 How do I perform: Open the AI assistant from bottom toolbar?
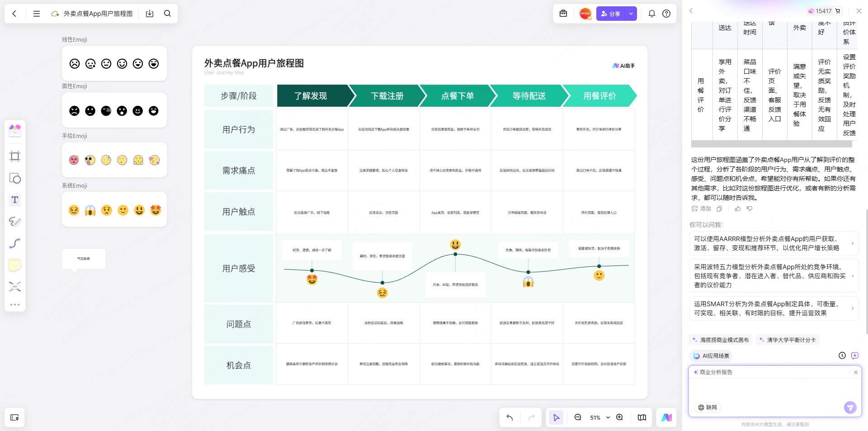point(666,417)
